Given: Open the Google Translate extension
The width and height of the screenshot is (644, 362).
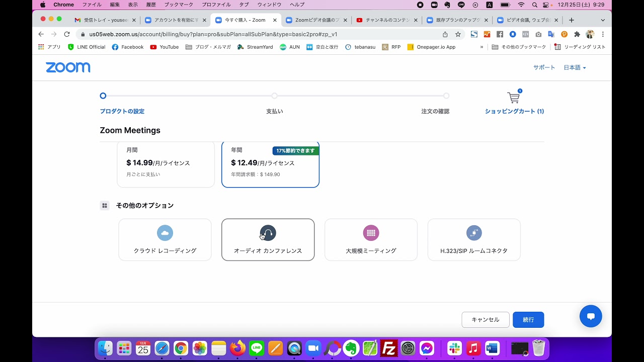Looking at the screenshot, I should tap(551, 34).
